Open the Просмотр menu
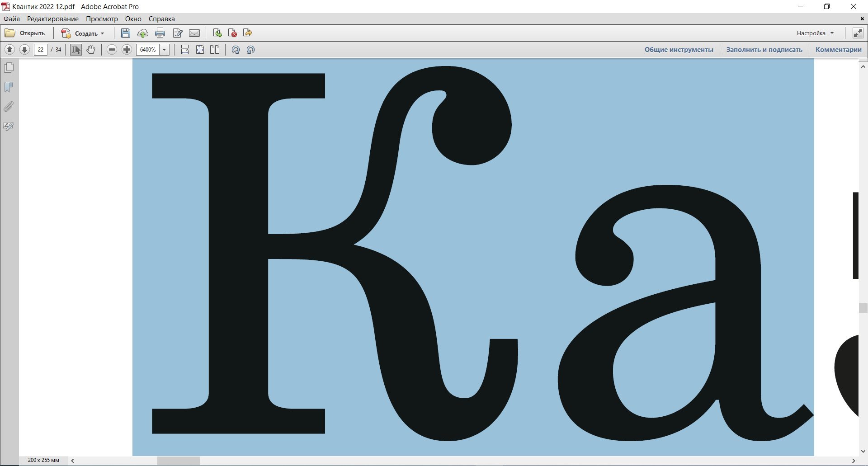Image resolution: width=868 pixels, height=466 pixels. (102, 19)
